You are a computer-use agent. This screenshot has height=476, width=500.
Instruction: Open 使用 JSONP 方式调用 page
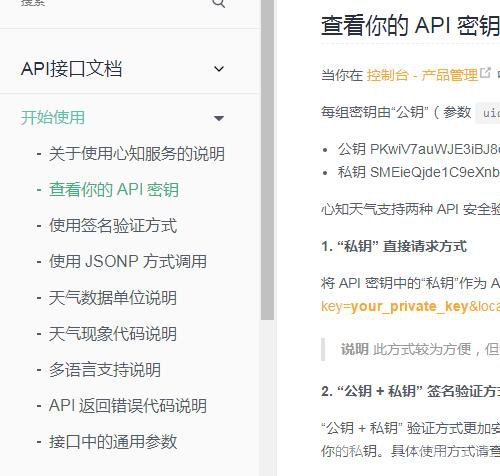[128, 261]
